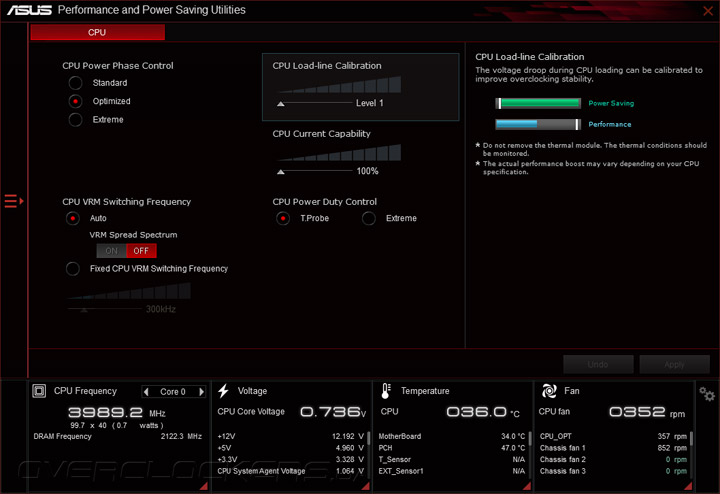
Task: Click the CPU Core Voltage value
Action: click(333, 412)
